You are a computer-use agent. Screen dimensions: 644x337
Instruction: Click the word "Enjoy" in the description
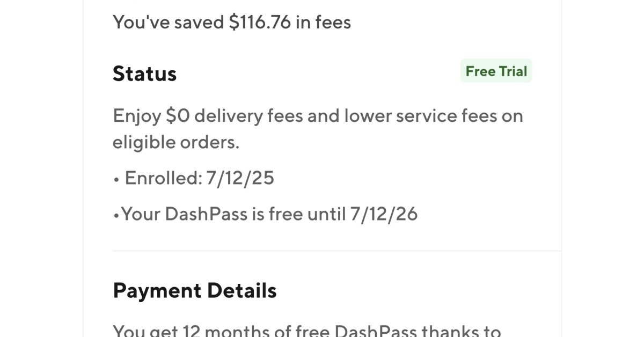point(137,116)
